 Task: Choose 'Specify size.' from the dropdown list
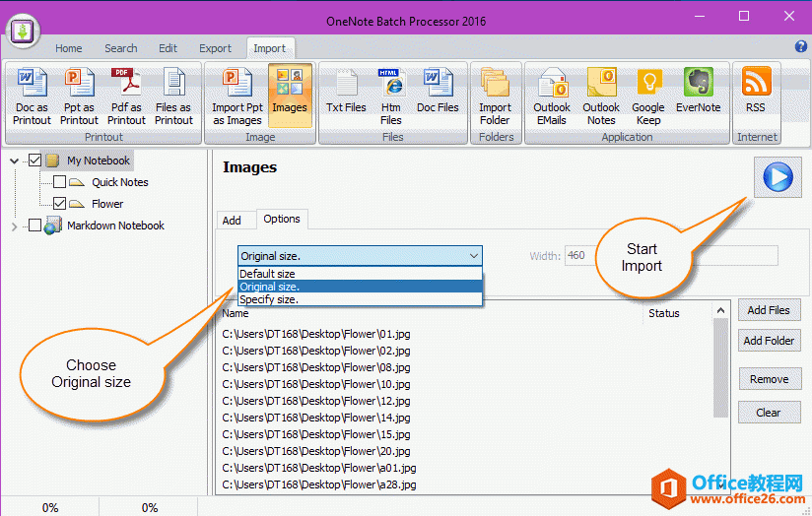(269, 299)
